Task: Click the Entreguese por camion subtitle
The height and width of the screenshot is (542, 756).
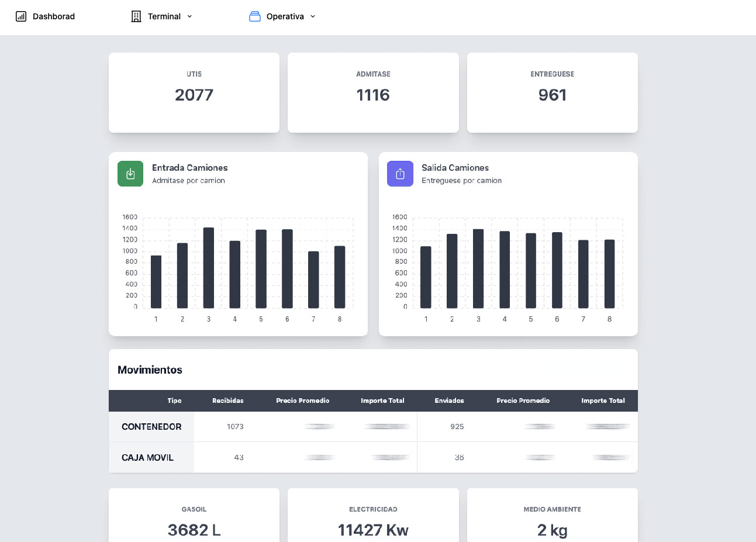Action: point(461,181)
